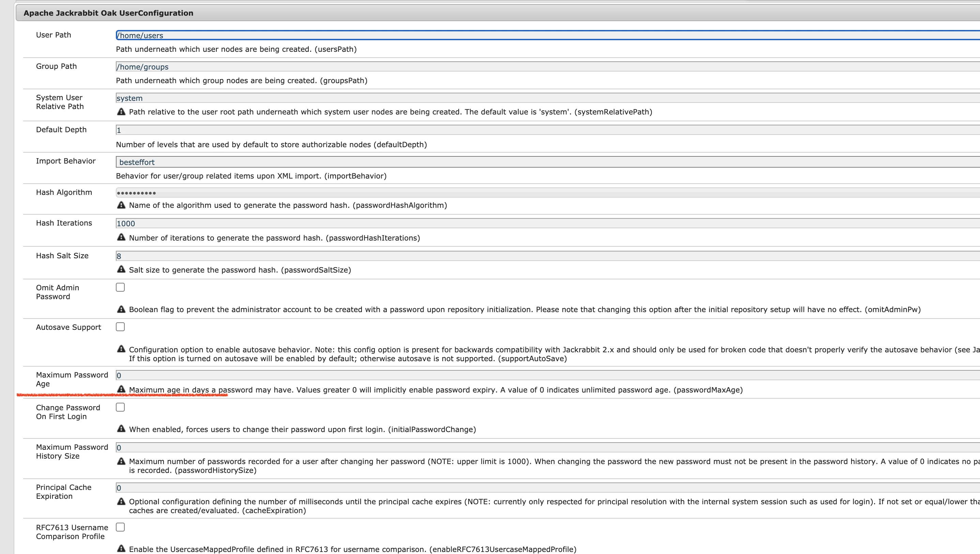The width and height of the screenshot is (980, 554).
Task: Toggle the Autosave Support checkbox
Action: pos(120,327)
